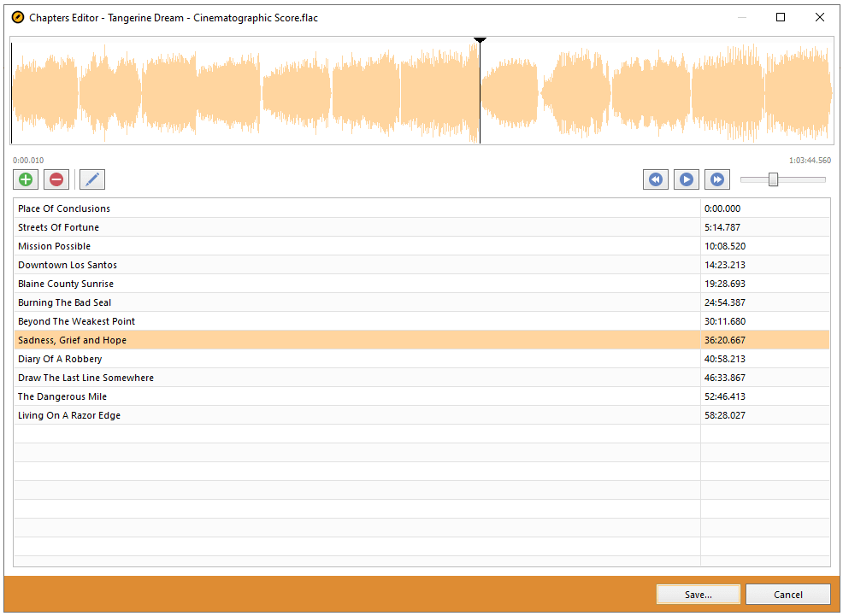Image resolution: width=843 pixels, height=616 pixels.
Task: Cancel the chapter editing
Action: pos(787,594)
